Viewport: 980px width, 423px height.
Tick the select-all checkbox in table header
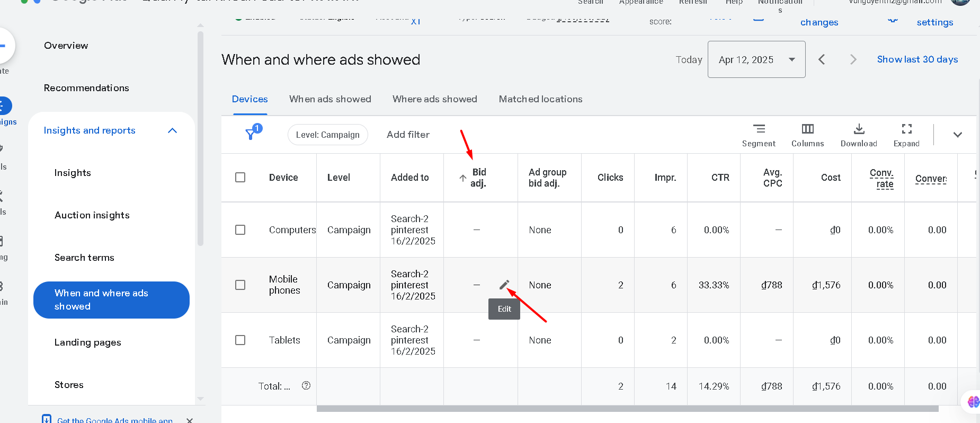pos(240,177)
